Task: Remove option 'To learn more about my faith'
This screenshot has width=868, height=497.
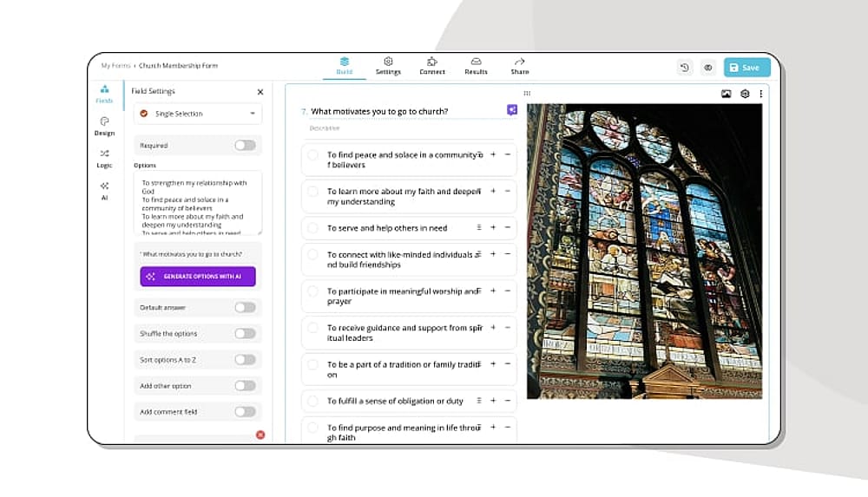Action: tap(507, 191)
